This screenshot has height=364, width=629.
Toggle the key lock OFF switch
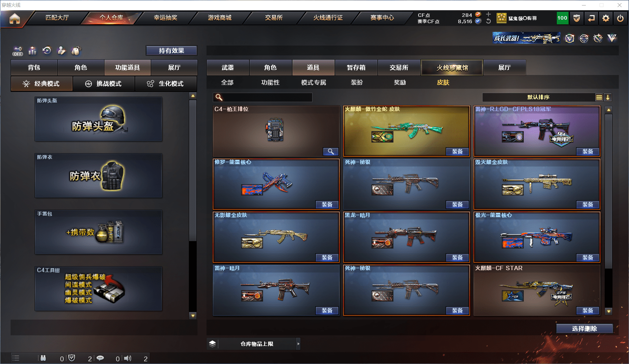18,51
